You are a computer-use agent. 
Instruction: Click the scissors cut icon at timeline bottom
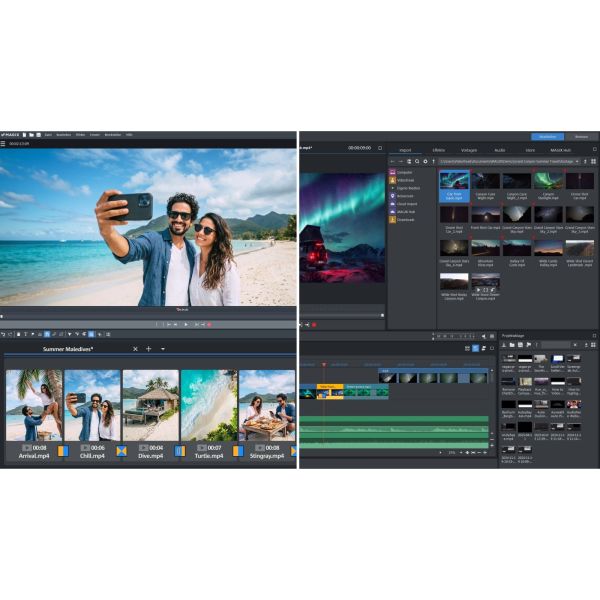pyautogui.click(x=473, y=453)
